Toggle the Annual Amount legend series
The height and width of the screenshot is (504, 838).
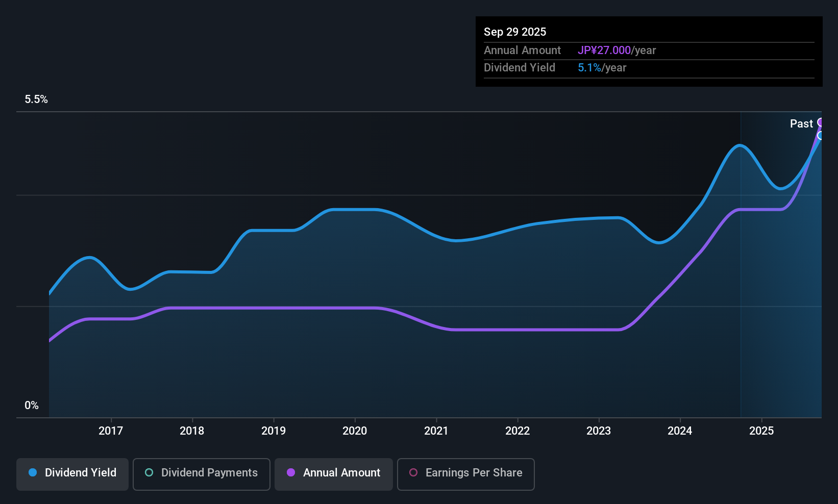[334, 473]
